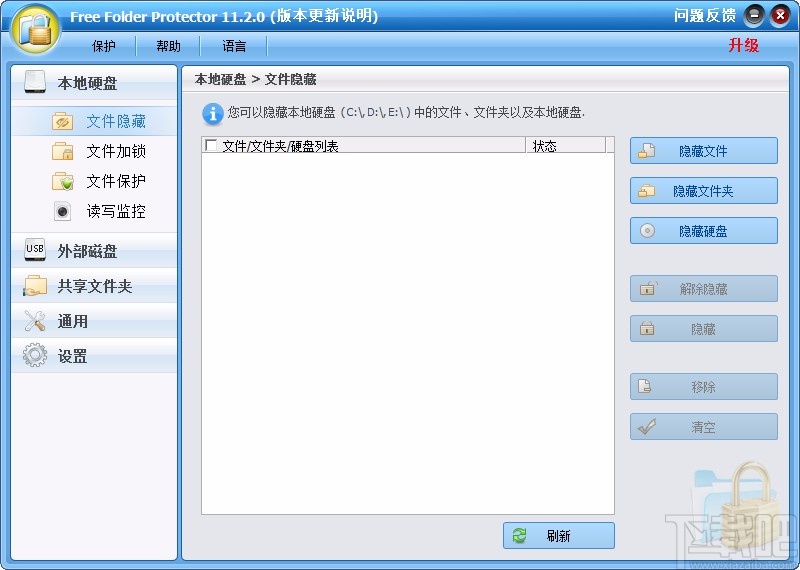This screenshot has width=800, height=570.
Task: Click the hard disk icon beside 本地硬盘
Action: [x=35, y=82]
